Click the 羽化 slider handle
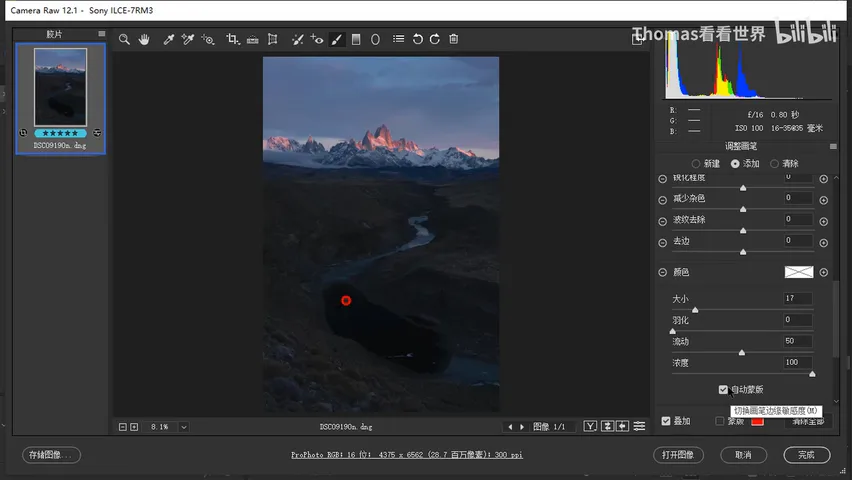Image resolution: width=852 pixels, height=480 pixels. coord(673,331)
